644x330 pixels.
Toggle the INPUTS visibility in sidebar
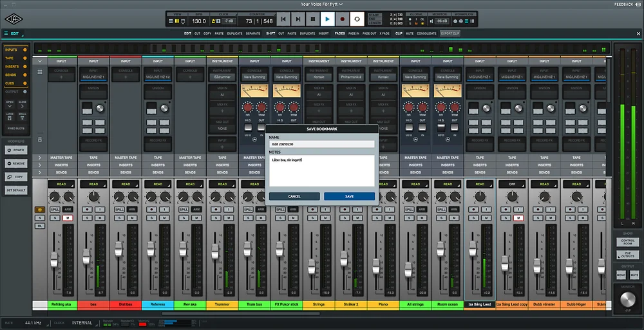coord(24,50)
